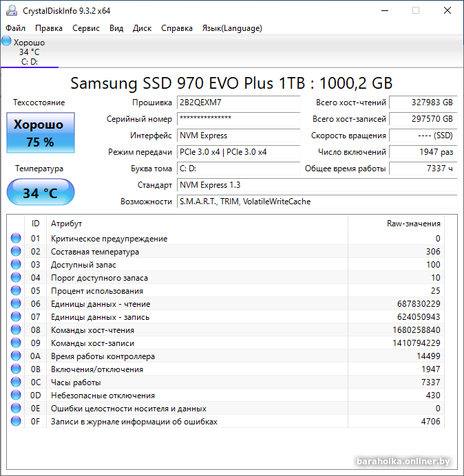Open the Сервис menu
The image size is (464, 476).
coord(86,28)
